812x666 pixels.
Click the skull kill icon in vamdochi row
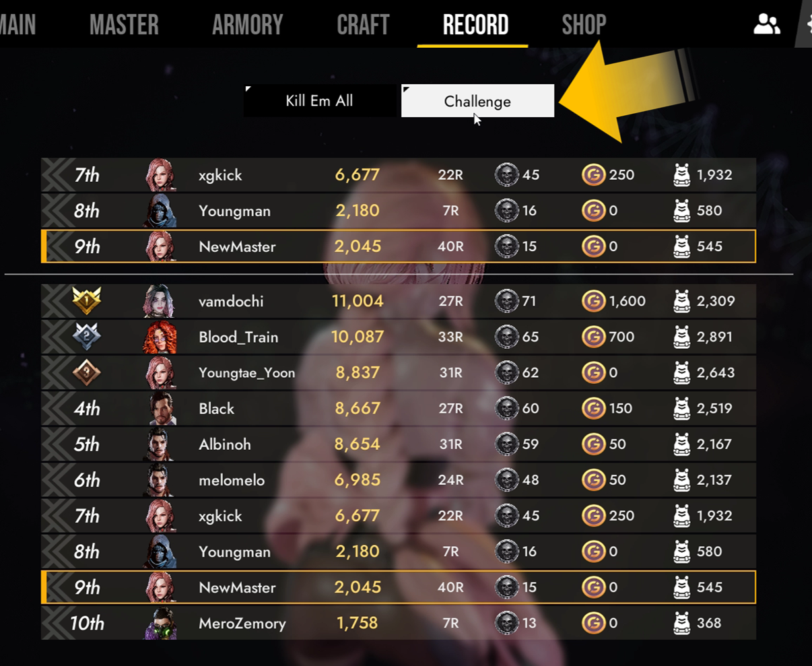click(506, 301)
